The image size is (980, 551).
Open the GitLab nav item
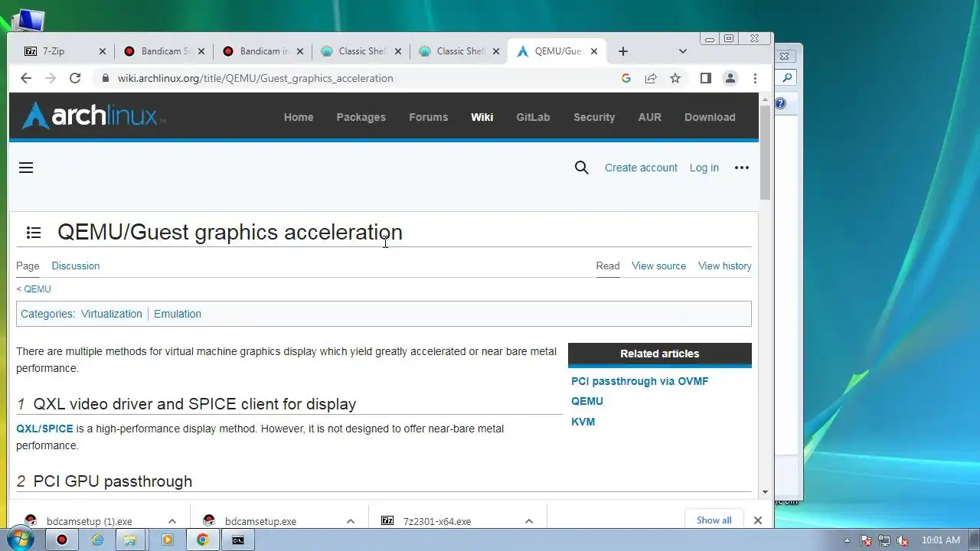pos(533,117)
